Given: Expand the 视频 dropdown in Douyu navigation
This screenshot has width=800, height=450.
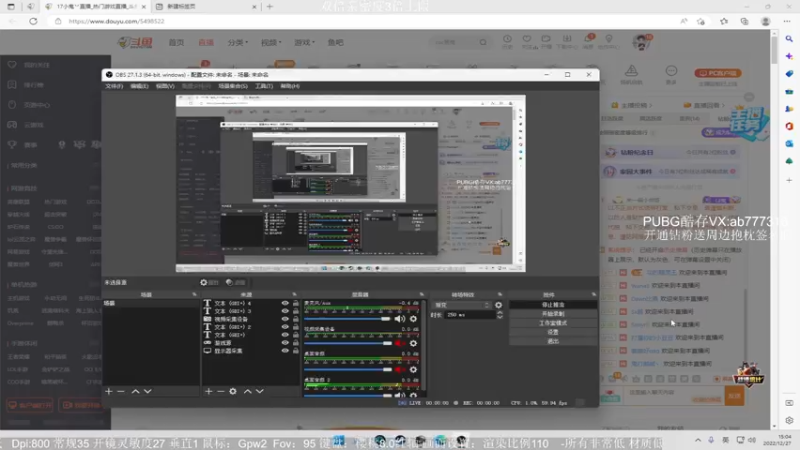Looking at the screenshot, I should (271, 42).
